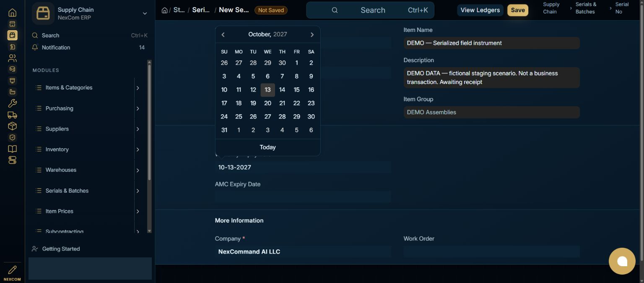Viewport: 644px width, 283px height.
Task: Open the delivery truck icon in the rail
Action: pos(13,115)
